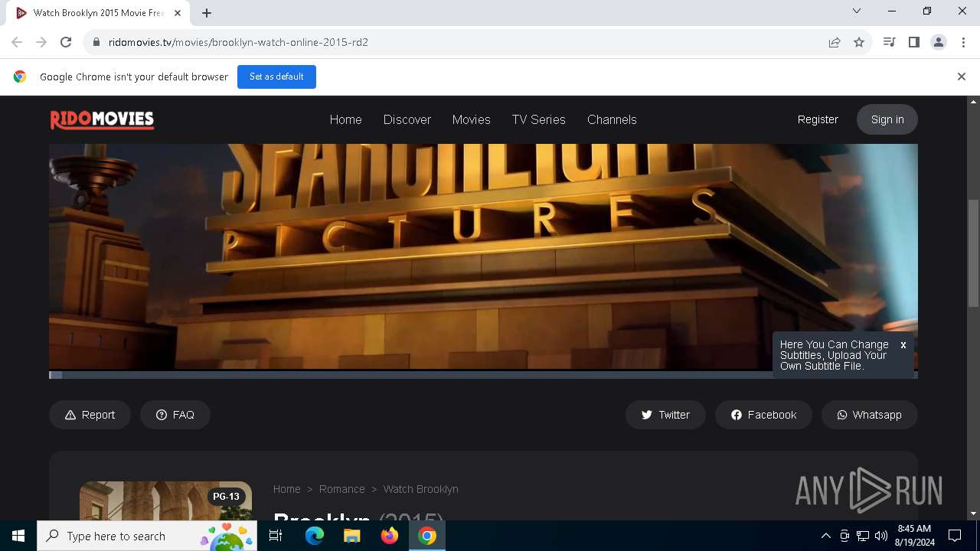Open the RidoMovies logo homepage
980x551 pixels.
click(102, 119)
